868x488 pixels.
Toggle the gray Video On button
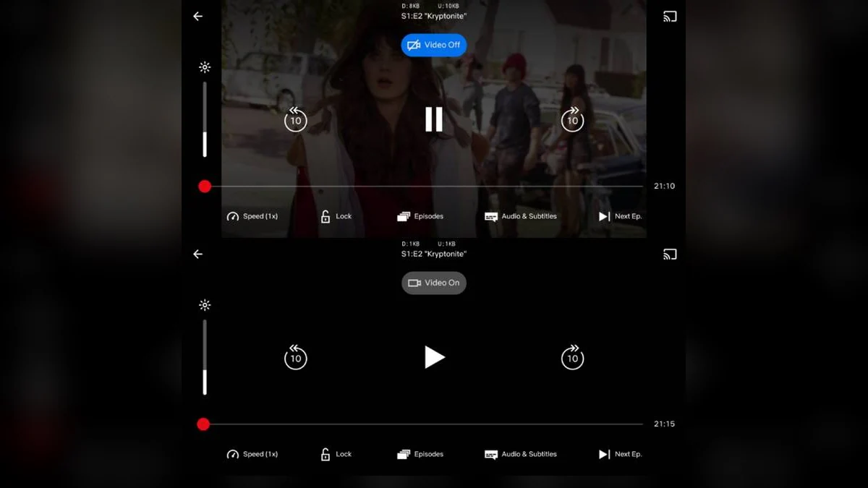434,283
